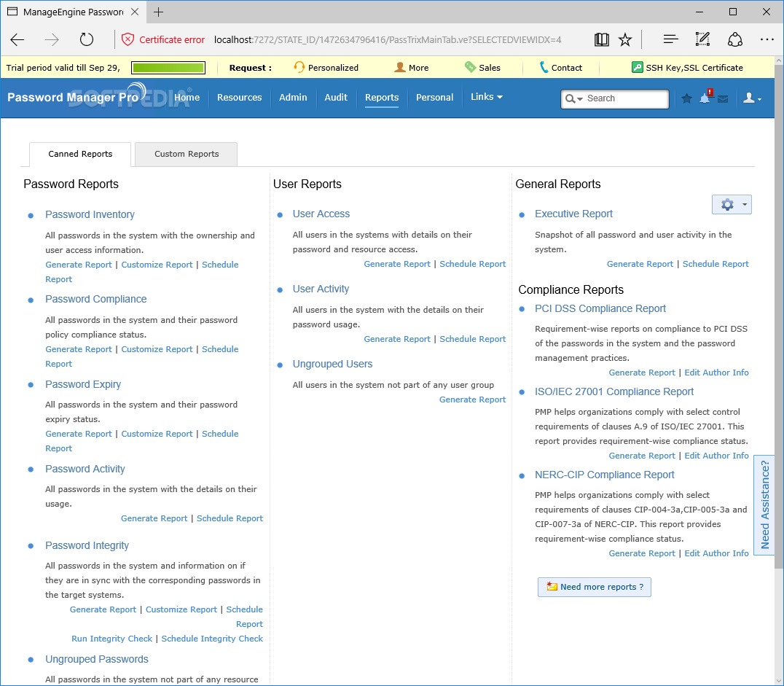This screenshot has height=686, width=784.
Task: Click Generate Report under Password Inventory
Action: point(79,265)
